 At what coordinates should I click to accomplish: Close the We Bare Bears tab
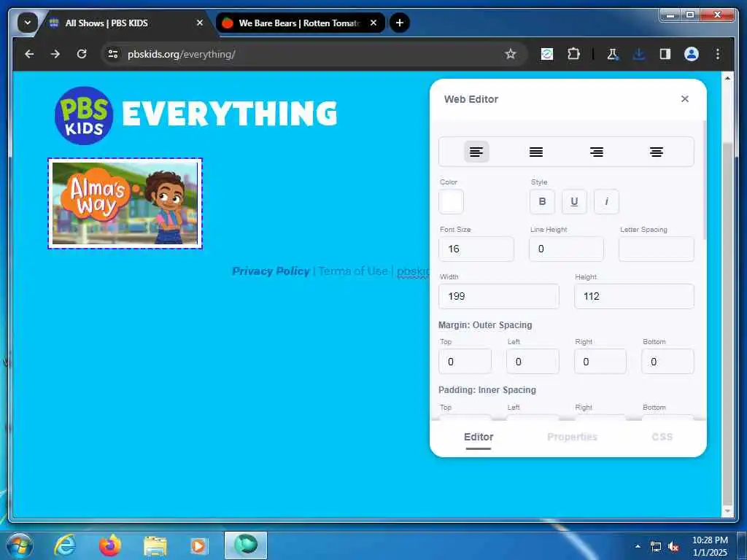tap(373, 23)
